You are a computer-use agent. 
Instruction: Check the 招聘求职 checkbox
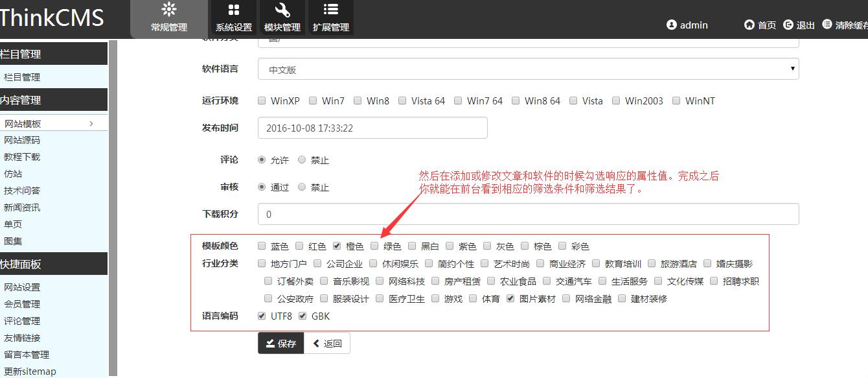[714, 281]
